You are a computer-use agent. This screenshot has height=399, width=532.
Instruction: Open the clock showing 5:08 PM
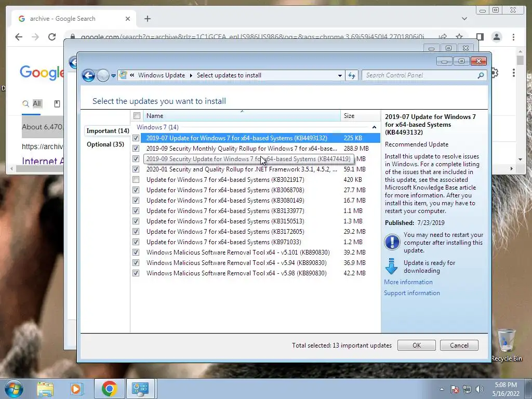coord(506,389)
